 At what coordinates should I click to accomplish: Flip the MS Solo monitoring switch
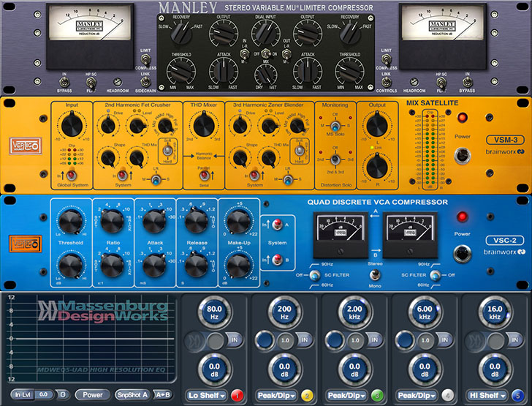point(335,127)
